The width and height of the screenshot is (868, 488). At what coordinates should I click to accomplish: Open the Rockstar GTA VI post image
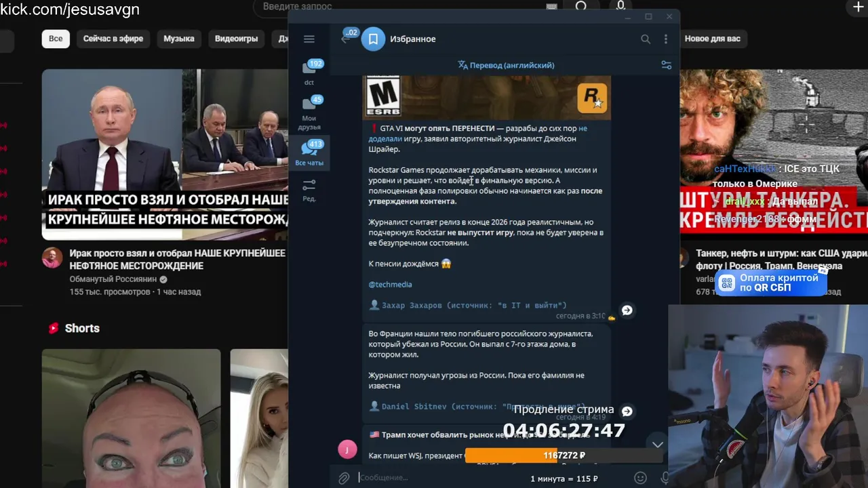487,96
